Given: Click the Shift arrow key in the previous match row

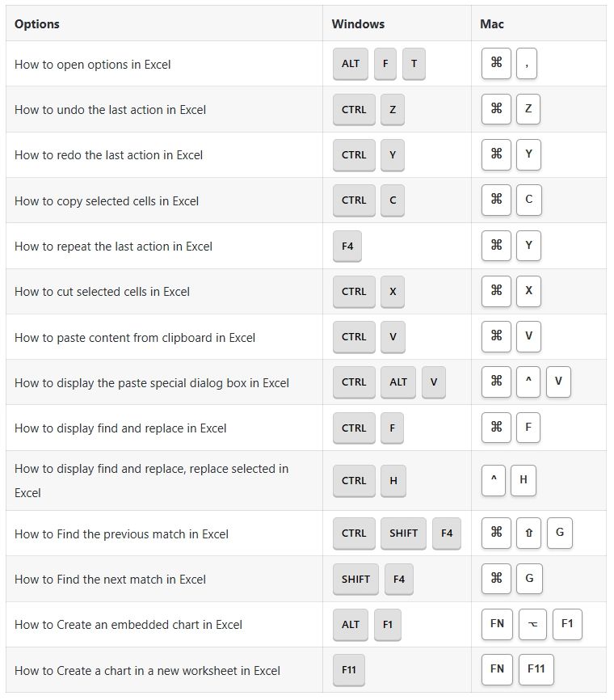Looking at the screenshot, I should coord(528,533).
